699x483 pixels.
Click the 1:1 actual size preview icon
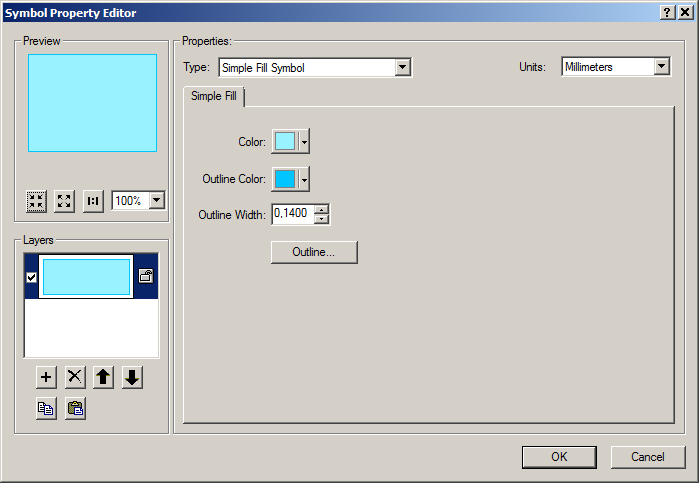pyautogui.click(x=93, y=201)
